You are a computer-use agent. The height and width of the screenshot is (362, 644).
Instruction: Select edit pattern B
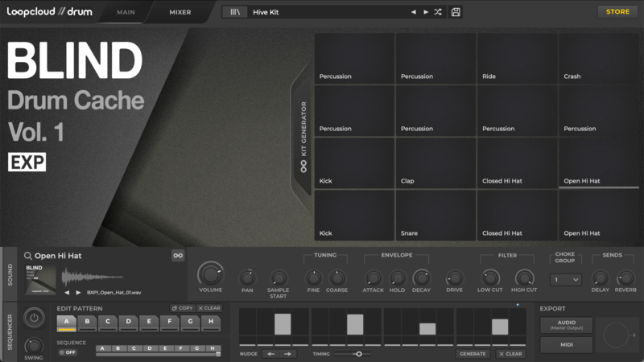pyautogui.click(x=87, y=323)
